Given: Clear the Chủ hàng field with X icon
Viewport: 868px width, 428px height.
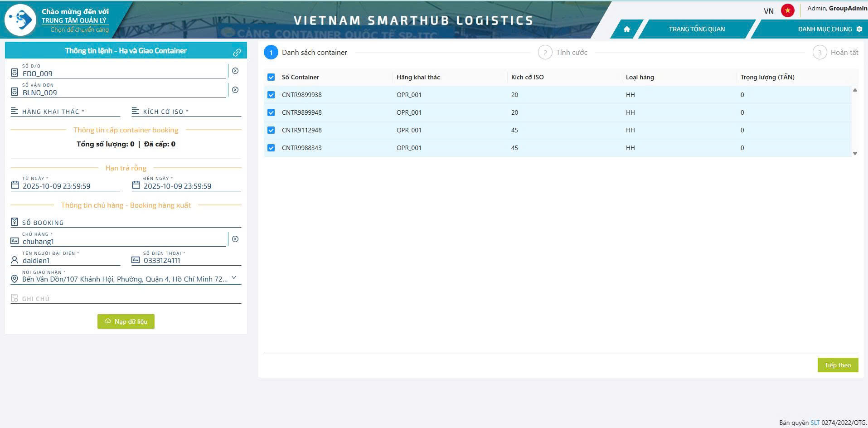Looking at the screenshot, I should [x=235, y=239].
